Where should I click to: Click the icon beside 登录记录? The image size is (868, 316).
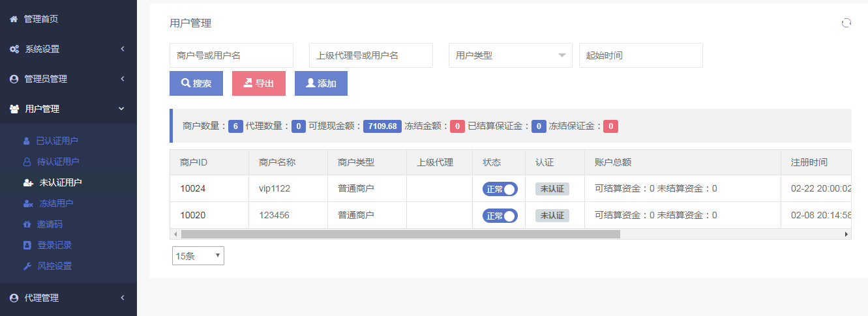(x=27, y=245)
